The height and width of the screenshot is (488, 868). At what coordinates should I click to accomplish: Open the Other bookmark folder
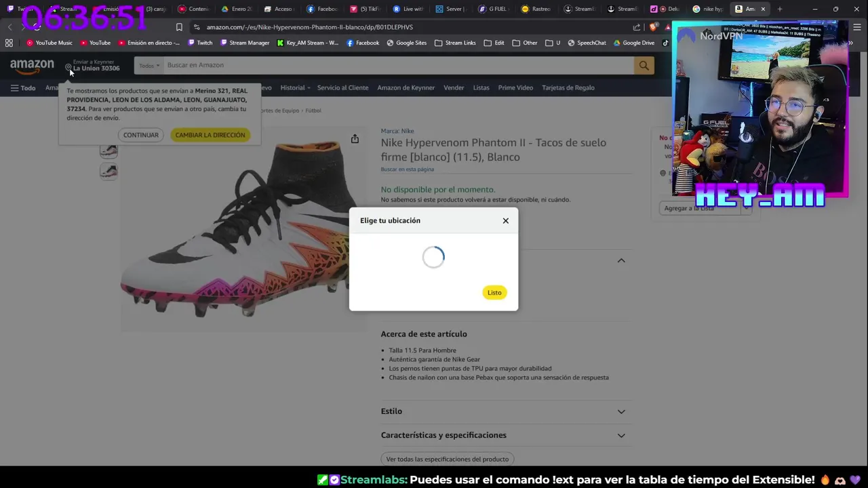[x=525, y=43]
